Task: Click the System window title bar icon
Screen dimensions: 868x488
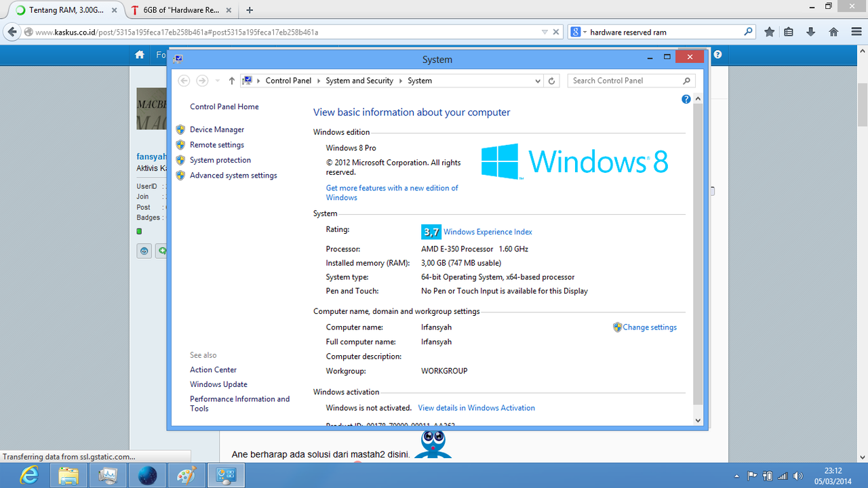Action: [178, 59]
